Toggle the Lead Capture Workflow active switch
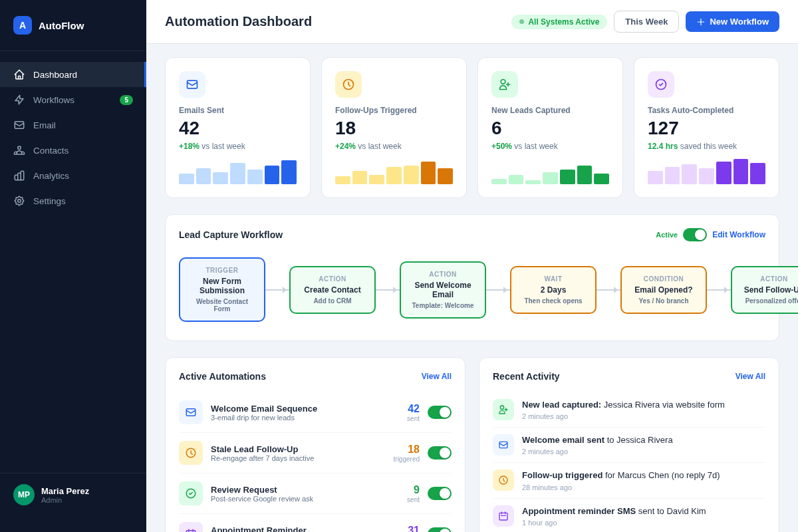798x532 pixels. click(694, 235)
